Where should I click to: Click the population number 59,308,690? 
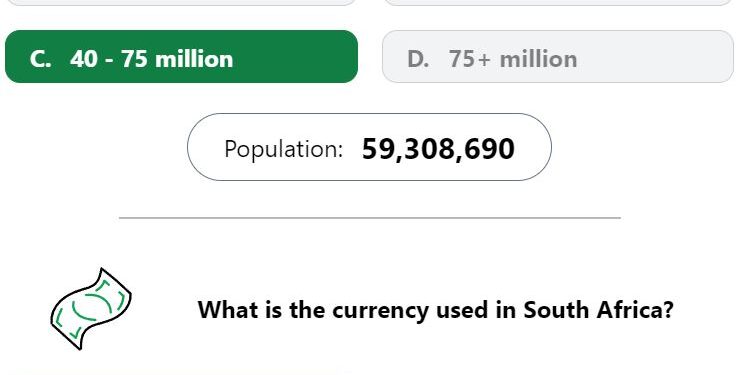[x=438, y=150]
